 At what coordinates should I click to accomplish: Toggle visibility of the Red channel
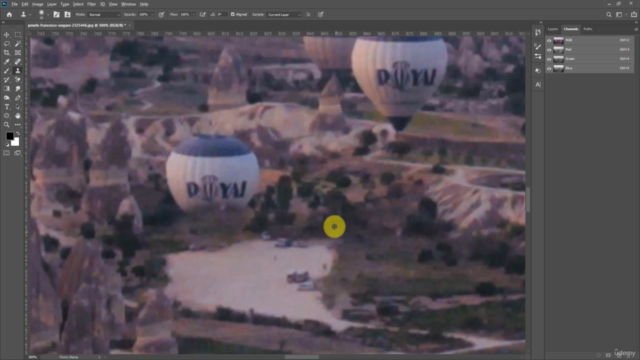[x=549, y=50]
